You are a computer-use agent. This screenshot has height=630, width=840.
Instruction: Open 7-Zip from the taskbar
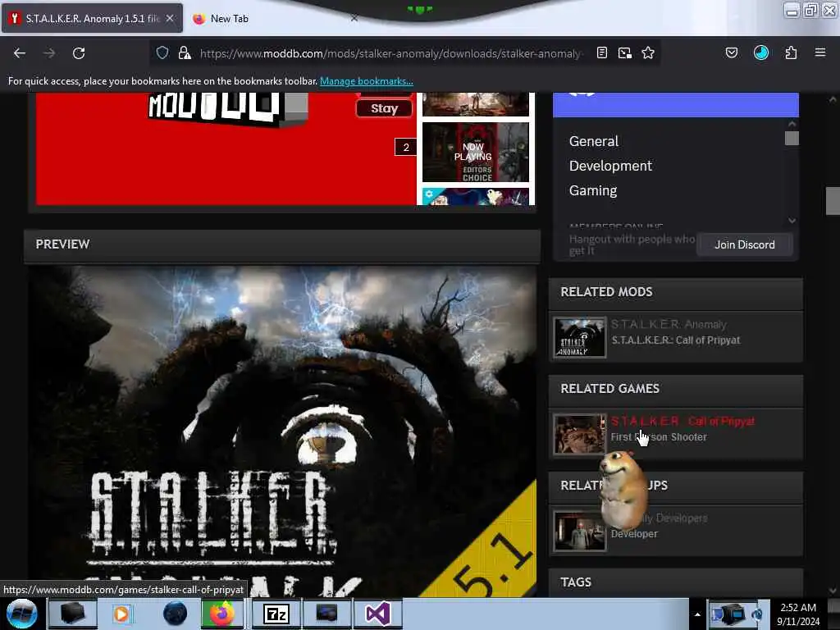pos(276,614)
